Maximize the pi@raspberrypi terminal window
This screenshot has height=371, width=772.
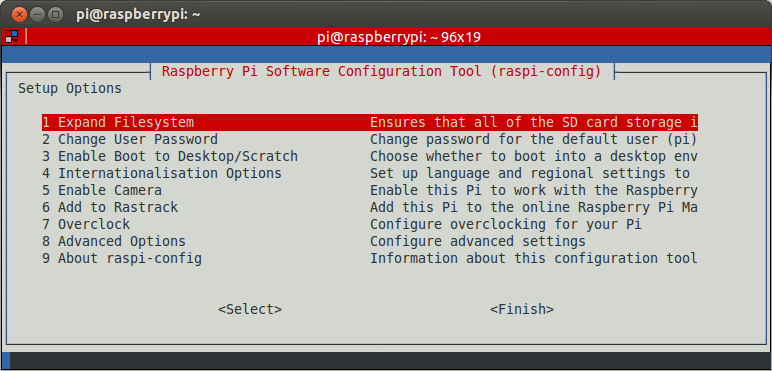(56, 14)
